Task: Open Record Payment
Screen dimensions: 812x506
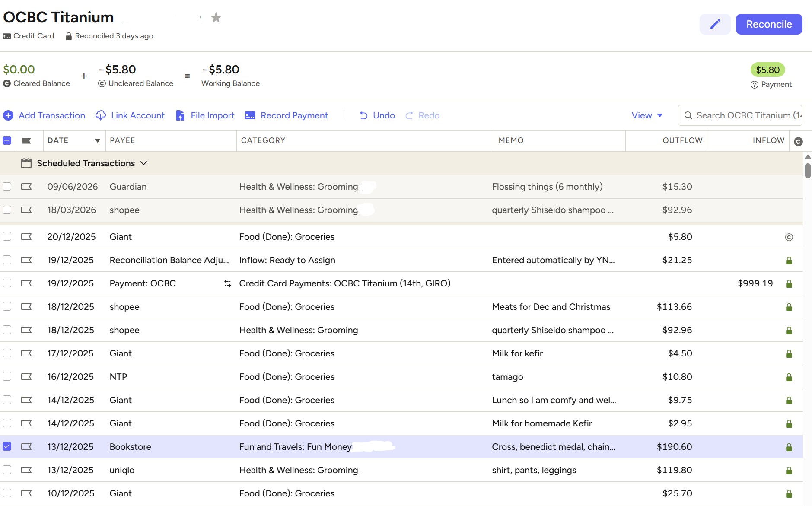Action: click(287, 115)
